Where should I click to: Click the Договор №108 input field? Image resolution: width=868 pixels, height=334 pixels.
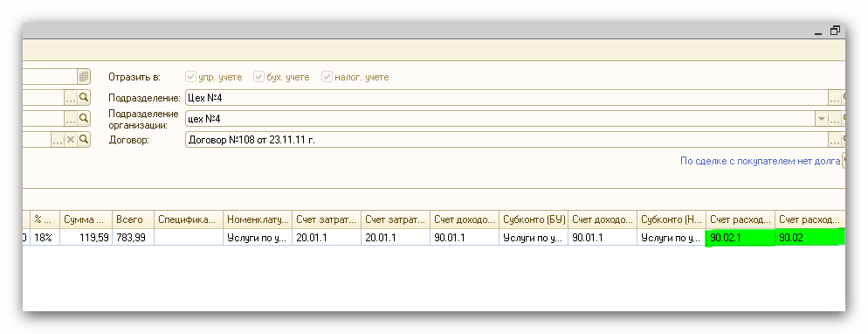click(506, 140)
